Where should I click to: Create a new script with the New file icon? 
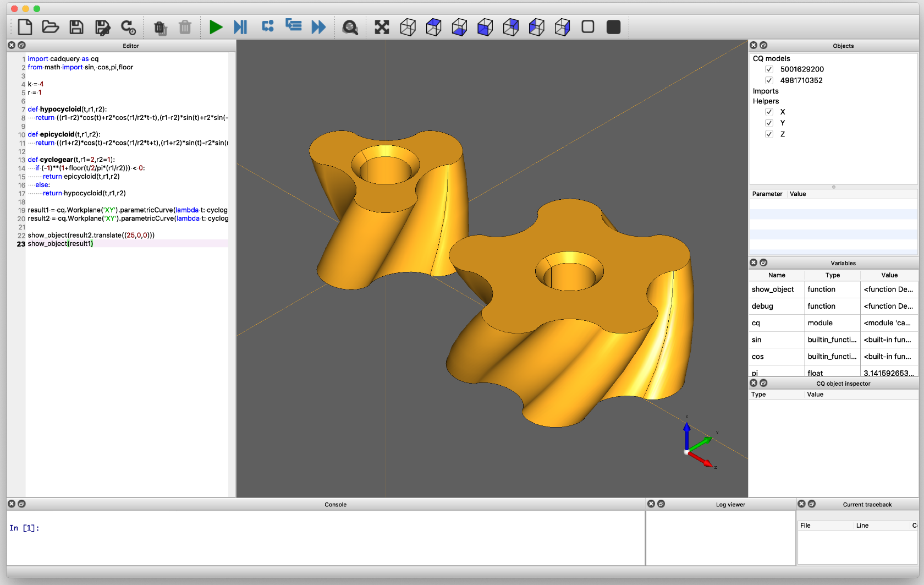(x=25, y=27)
